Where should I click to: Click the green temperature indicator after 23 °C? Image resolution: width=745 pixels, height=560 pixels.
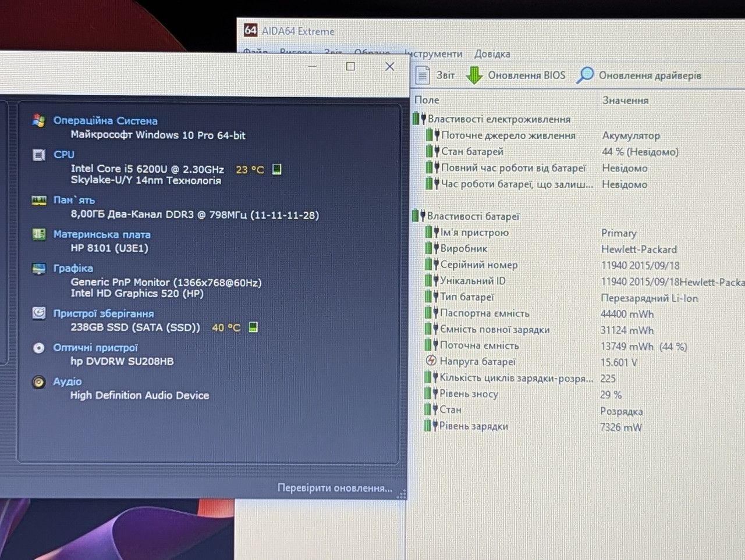click(x=277, y=169)
